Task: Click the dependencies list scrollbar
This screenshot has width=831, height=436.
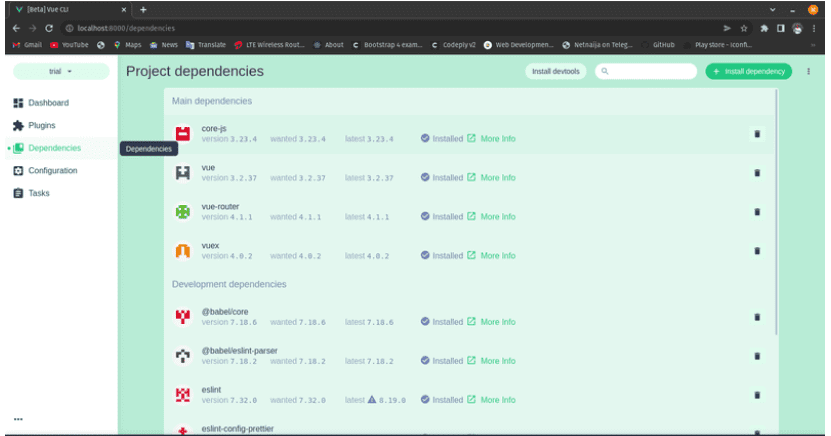Action: point(777,212)
